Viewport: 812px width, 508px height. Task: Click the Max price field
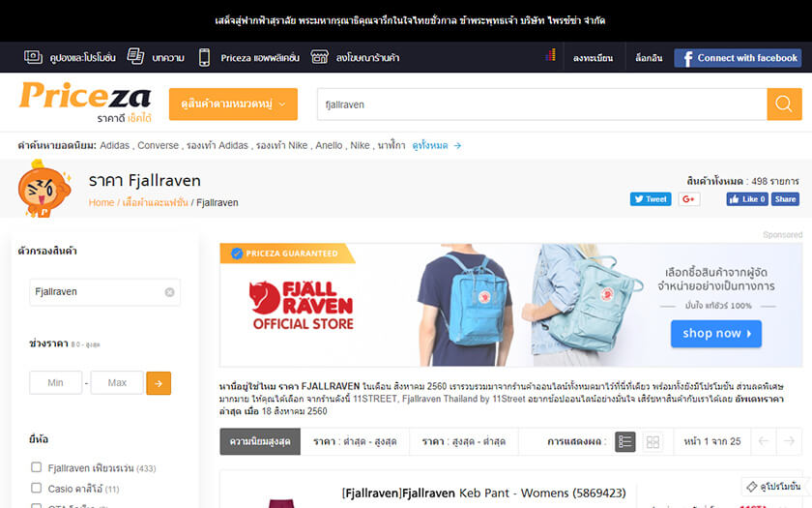pyautogui.click(x=117, y=382)
